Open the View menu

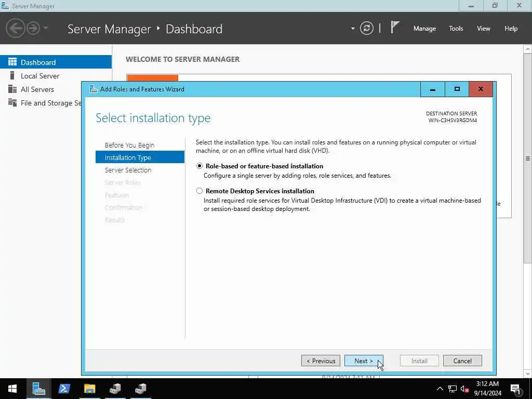click(483, 29)
